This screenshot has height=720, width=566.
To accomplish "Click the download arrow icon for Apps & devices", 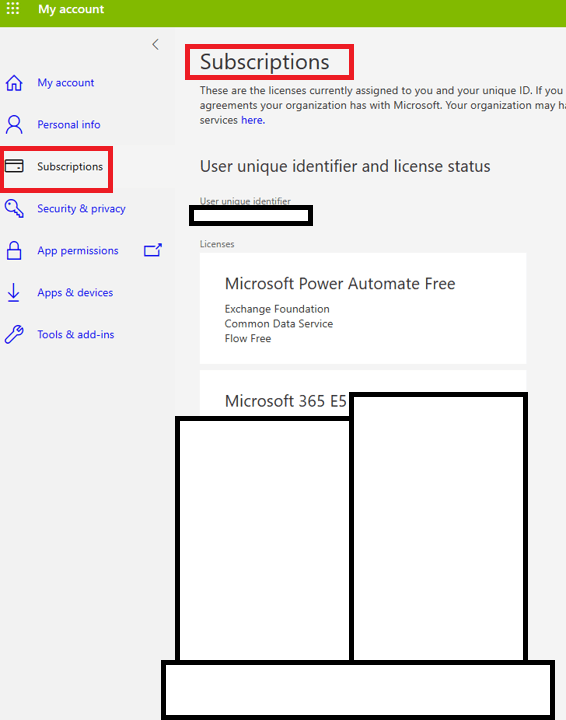I will 14,292.
